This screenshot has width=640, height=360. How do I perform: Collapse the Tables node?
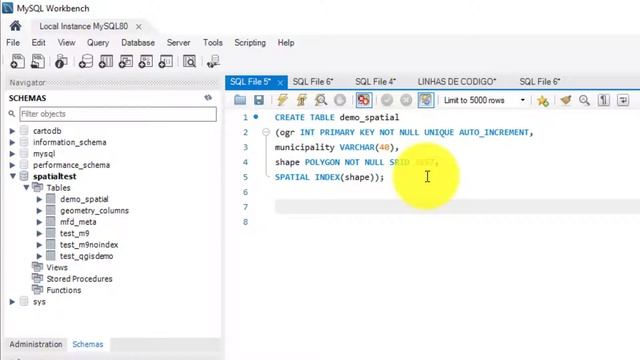26,188
